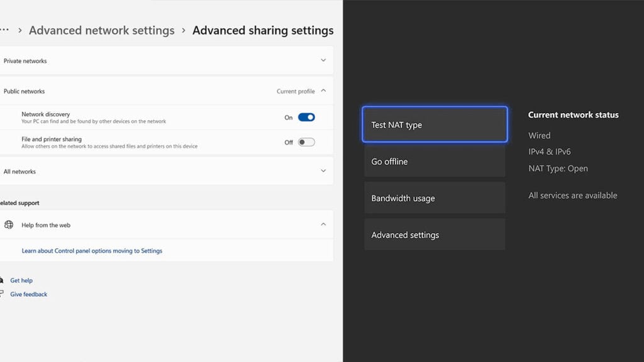Open the breadcrumb ellipsis menu
This screenshot has height=362, width=644.
[x=4, y=30]
